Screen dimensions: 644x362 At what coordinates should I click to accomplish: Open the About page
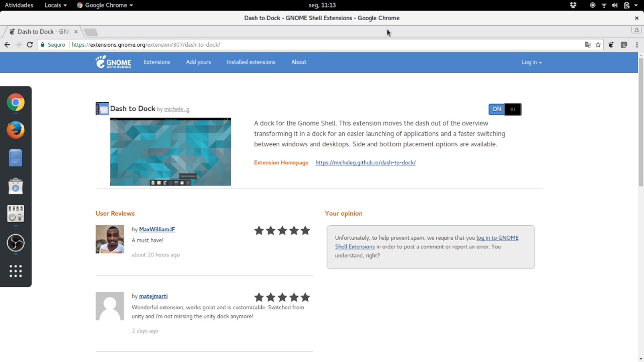299,62
